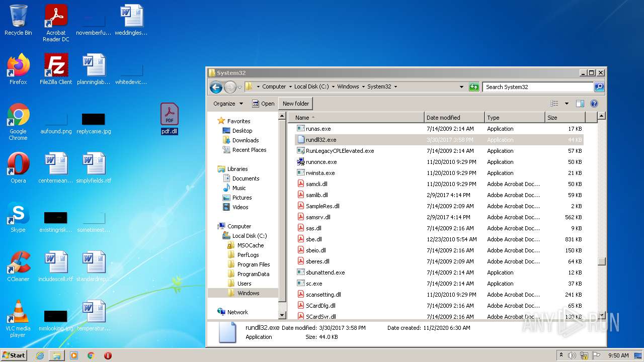Open VLC media player shortcut
Viewport: 644px width, 362px height.
tap(18, 319)
